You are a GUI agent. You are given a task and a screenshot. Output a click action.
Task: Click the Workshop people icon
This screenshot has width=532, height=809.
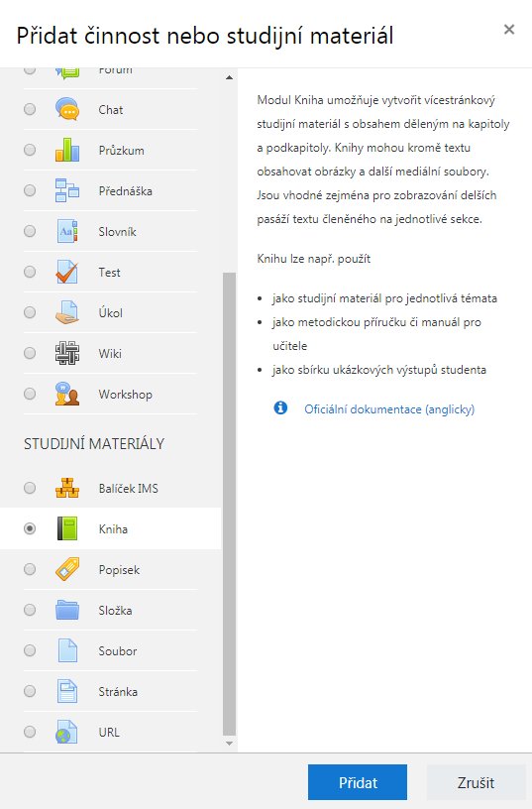tap(67, 395)
